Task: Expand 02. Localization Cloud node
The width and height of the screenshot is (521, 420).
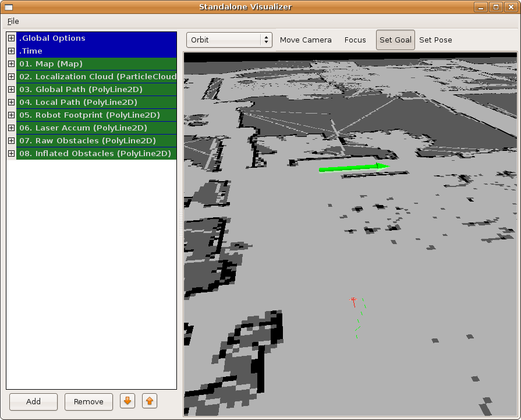Action: click(x=11, y=76)
